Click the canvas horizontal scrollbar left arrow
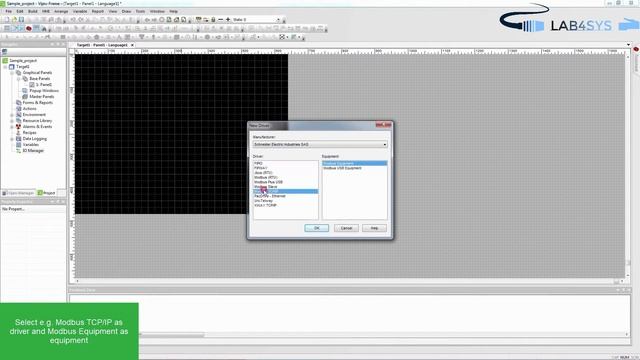This screenshot has width=640, height=360. point(78,281)
